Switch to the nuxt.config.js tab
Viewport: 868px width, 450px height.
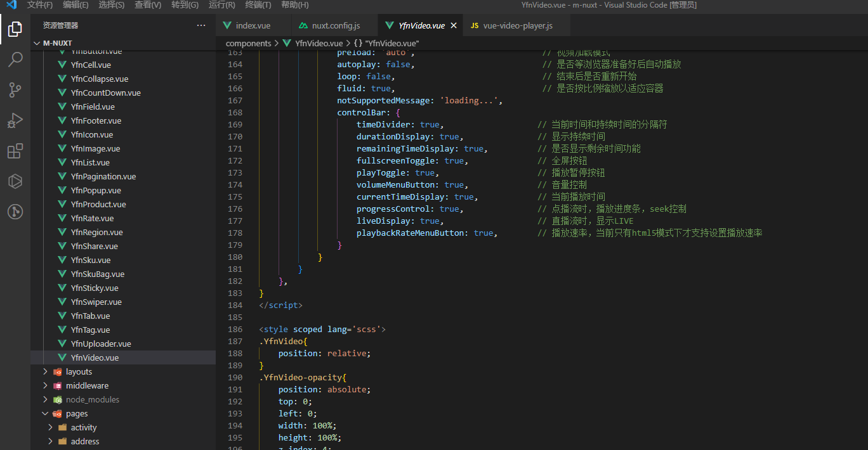tap(336, 26)
